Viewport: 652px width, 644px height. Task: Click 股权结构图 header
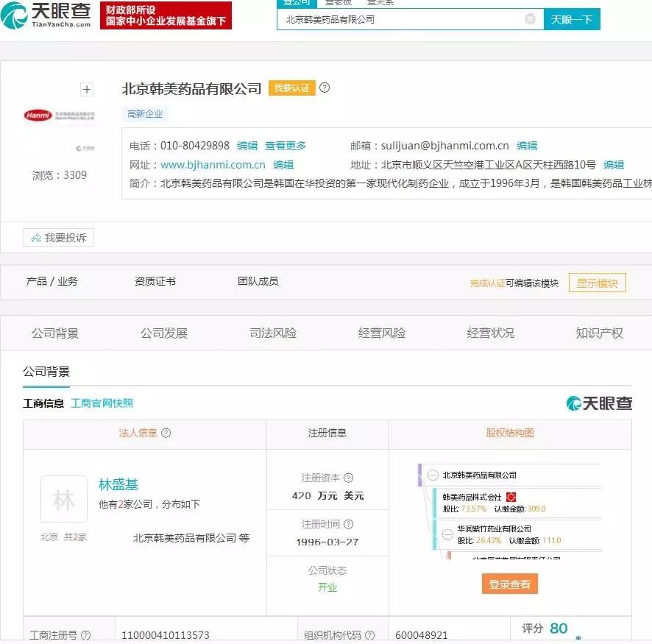[510, 433]
